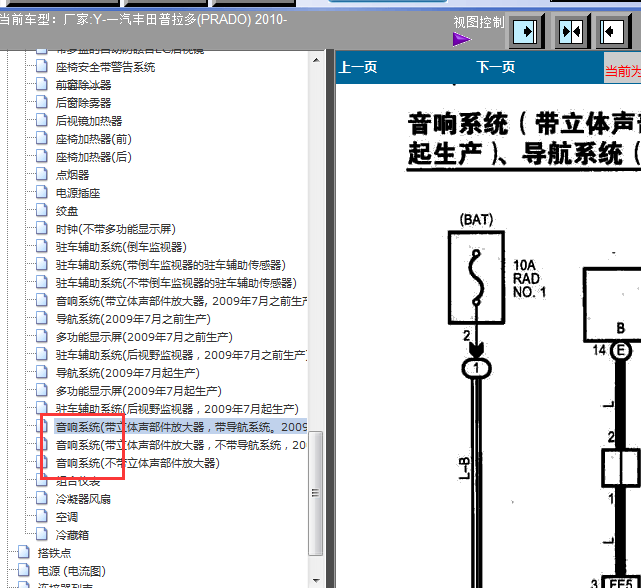The image size is (641, 588).
Task: Click the collapse-left view control button
Action: [x=612, y=31]
